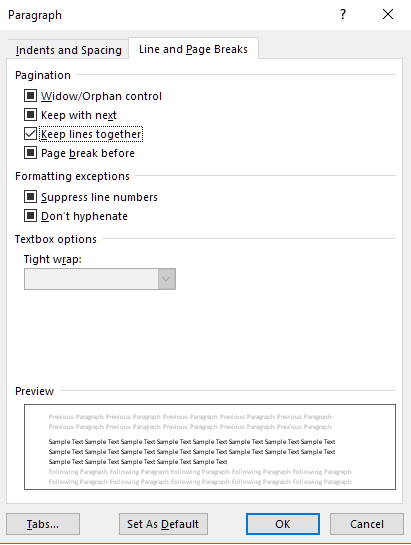Enable the Keep with next checkbox
This screenshot has height=545, width=411.
(30, 114)
